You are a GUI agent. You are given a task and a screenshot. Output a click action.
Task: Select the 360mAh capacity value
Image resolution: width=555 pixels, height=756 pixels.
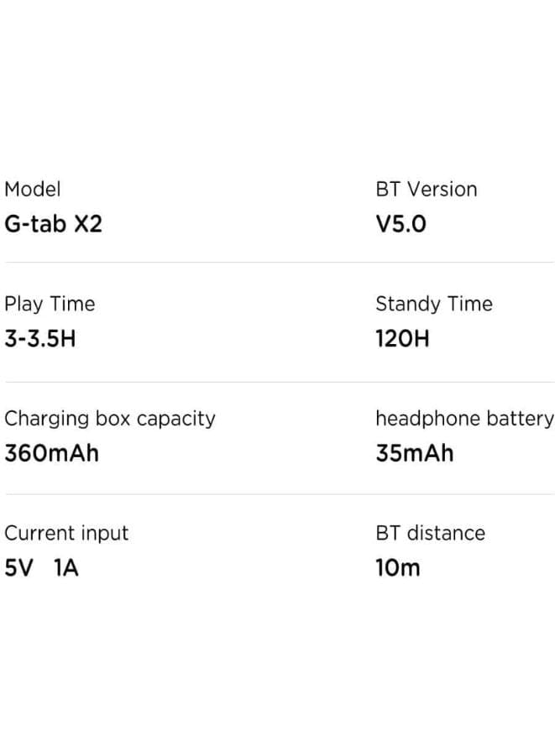pos(51,453)
